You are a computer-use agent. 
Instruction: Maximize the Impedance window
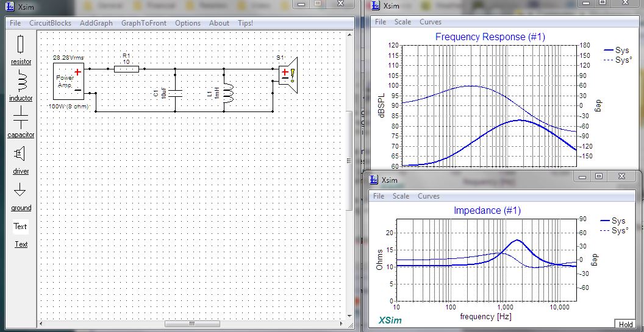pos(599,176)
